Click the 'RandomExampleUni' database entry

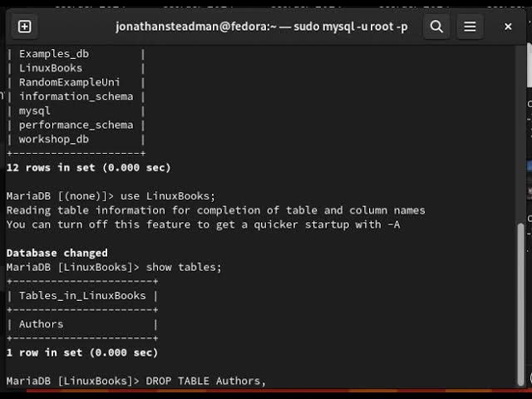click(x=70, y=82)
